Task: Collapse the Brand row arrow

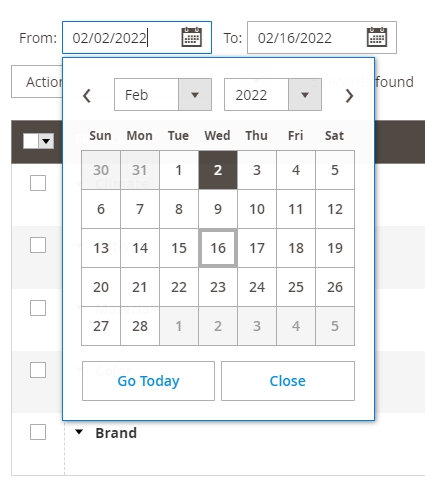Action: pos(79,432)
